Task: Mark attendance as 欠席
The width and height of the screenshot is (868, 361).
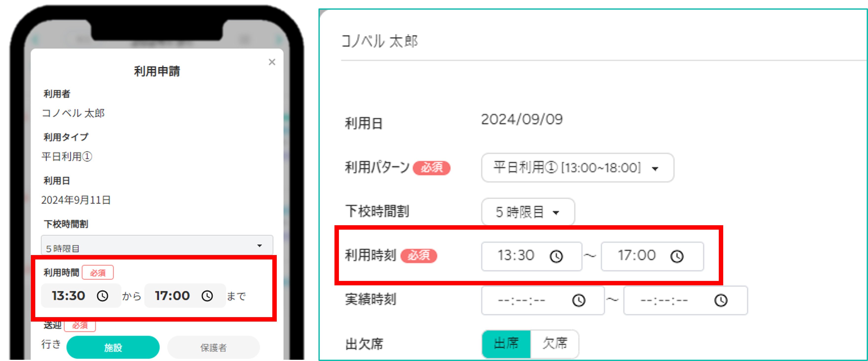Action: point(555,344)
